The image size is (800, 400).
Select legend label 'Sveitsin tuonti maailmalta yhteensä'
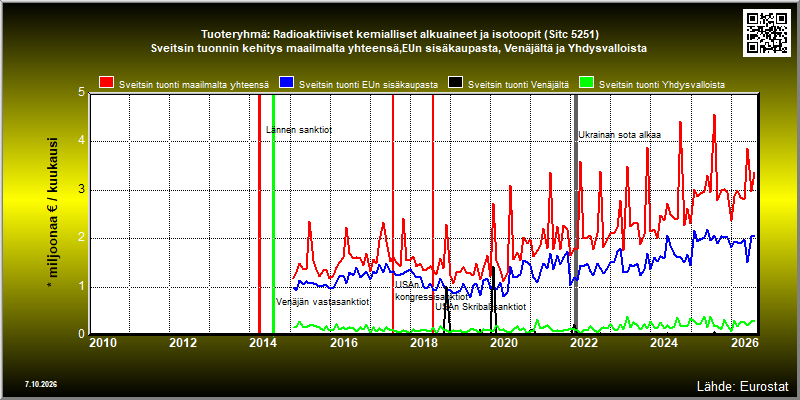pos(194,85)
